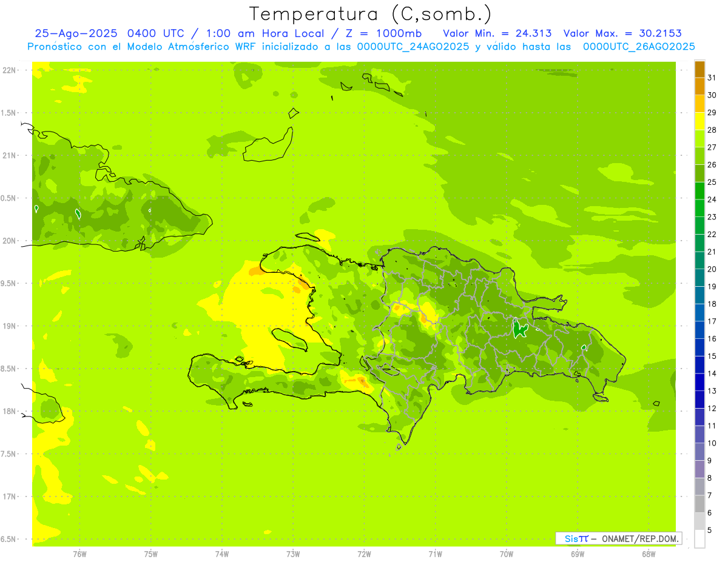728x562 pixels.
Task: Click the title Temperatura (C,somb.)
Action: pos(371,15)
